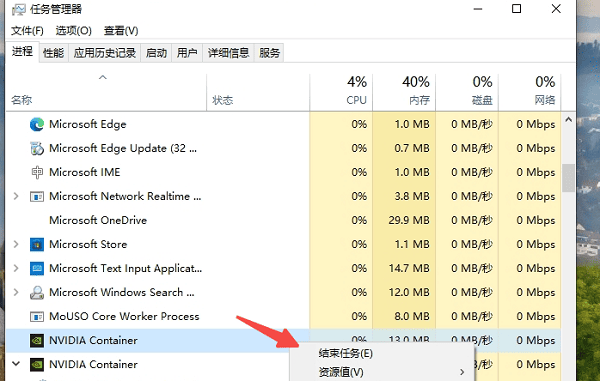Sort by the CPU column header
This screenshot has width=600, height=381.
[x=341, y=92]
